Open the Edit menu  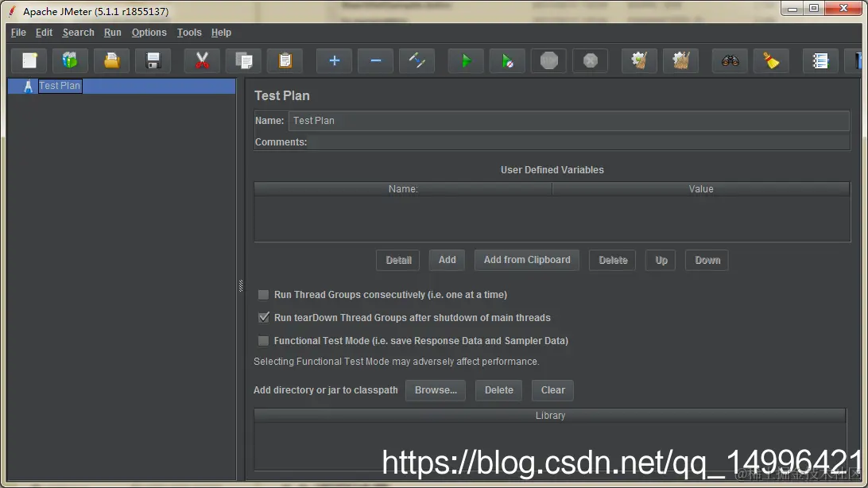point(44,32)
